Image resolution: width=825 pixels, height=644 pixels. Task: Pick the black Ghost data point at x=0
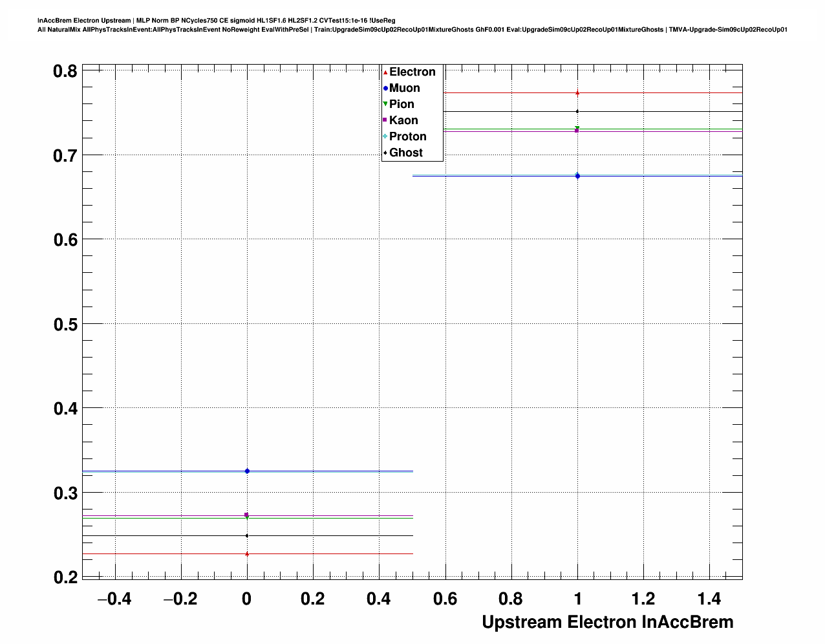247,535
